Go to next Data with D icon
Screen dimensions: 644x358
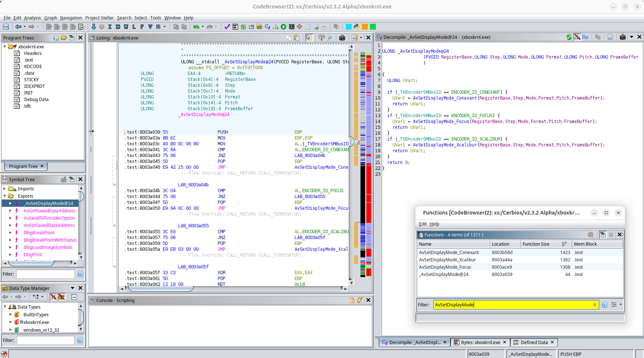[x=118, y=27]
